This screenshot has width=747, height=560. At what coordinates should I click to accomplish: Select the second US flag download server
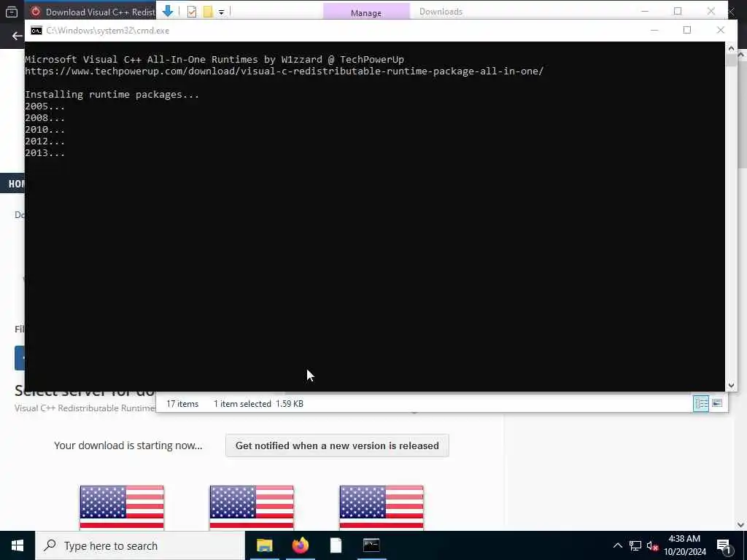[x=252, y=507]
